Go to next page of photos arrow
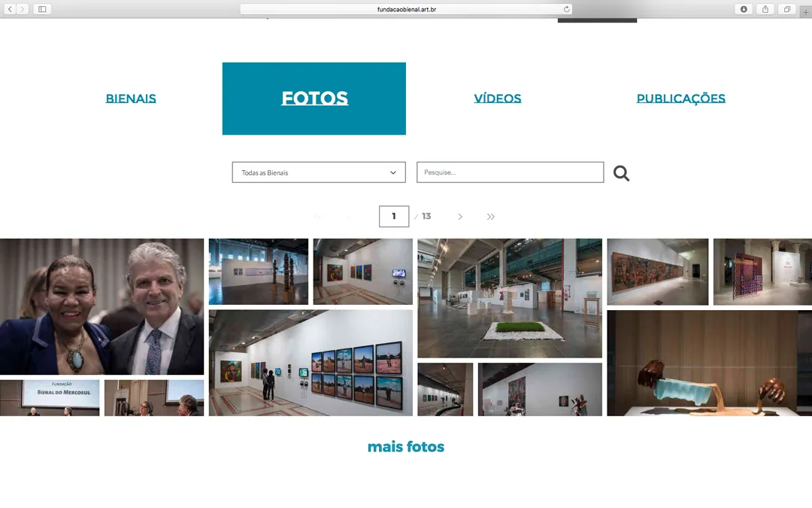The width and height of the screenshot is (812, 508). point(460,217)
